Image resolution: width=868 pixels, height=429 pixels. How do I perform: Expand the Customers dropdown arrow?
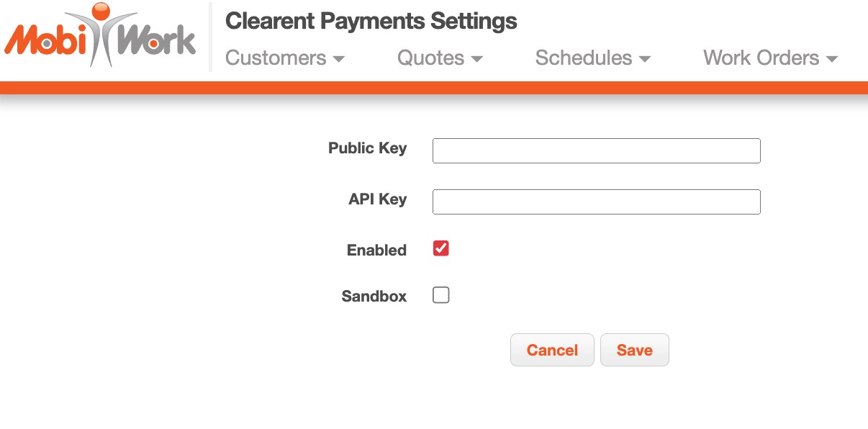338,59
